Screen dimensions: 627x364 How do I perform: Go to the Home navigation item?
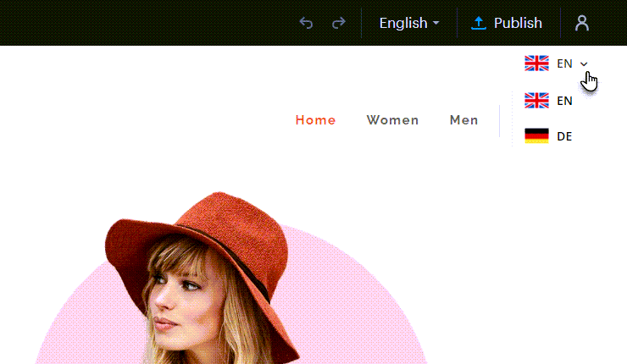coord(315,120)
